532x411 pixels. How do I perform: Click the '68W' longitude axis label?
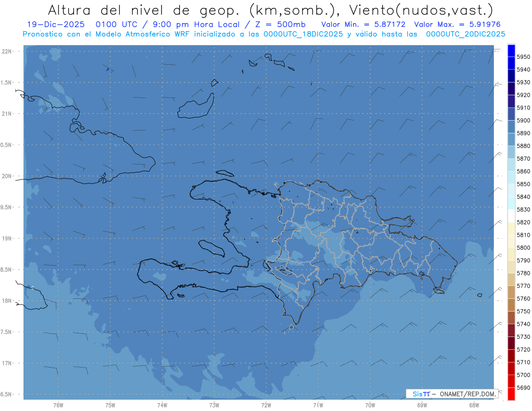point(473,405)
